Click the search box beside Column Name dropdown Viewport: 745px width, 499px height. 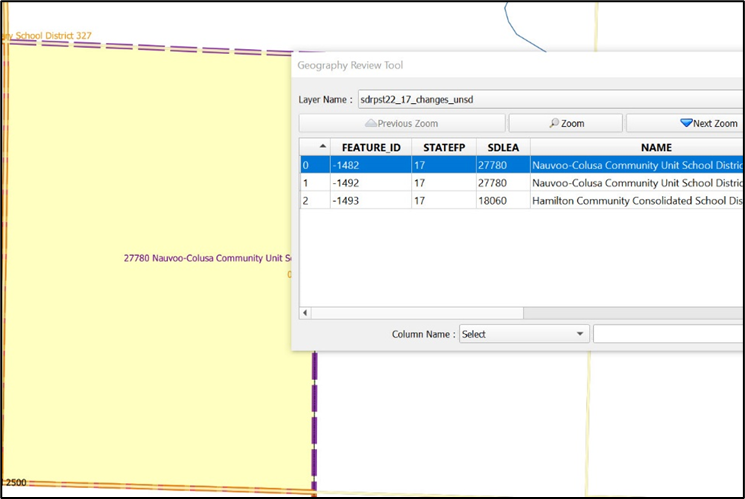point(668,334)
